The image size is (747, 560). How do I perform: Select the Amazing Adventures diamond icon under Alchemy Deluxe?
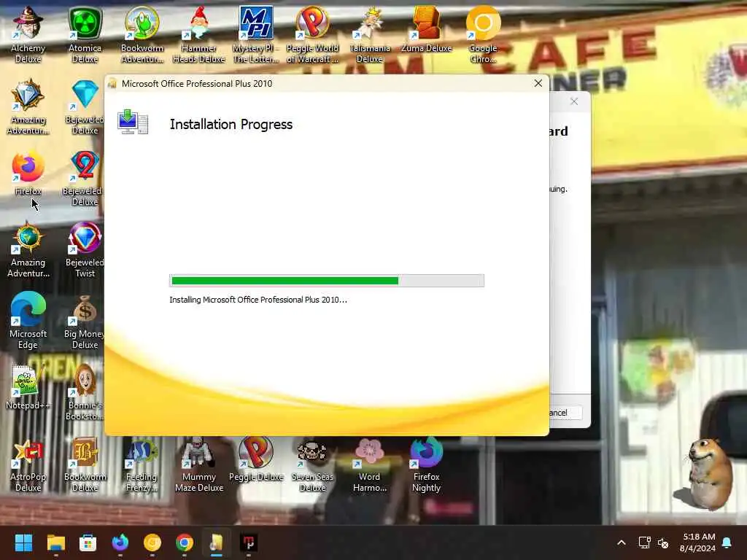point(28,106)
